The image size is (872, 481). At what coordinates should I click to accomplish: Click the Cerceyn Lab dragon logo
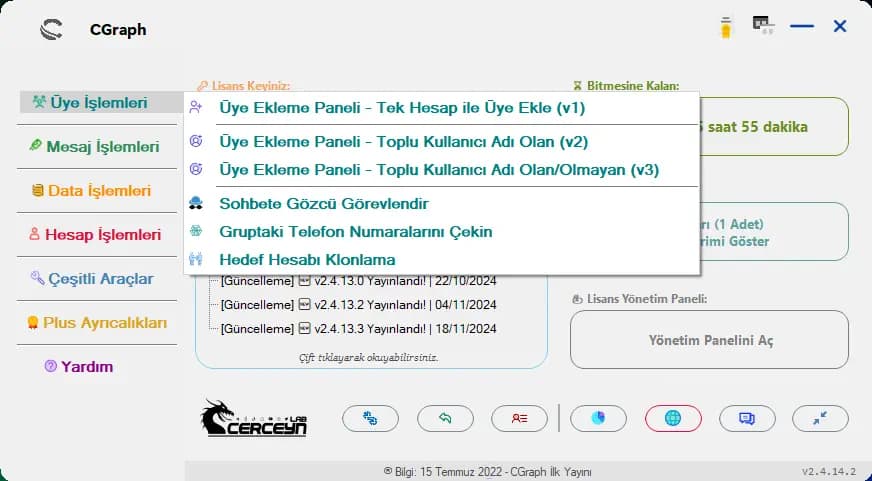(x=254, y=418)
